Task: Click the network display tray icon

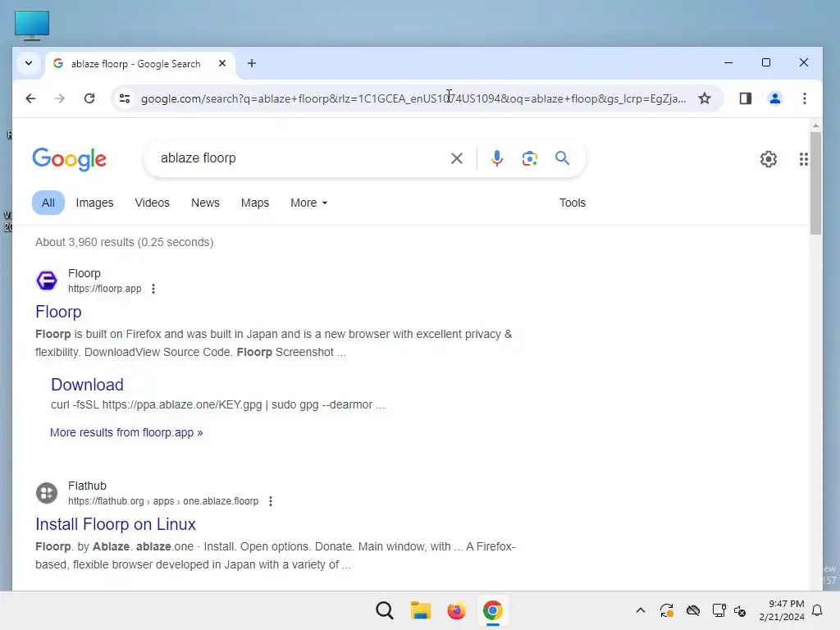Action: click(x=719, y=610)
